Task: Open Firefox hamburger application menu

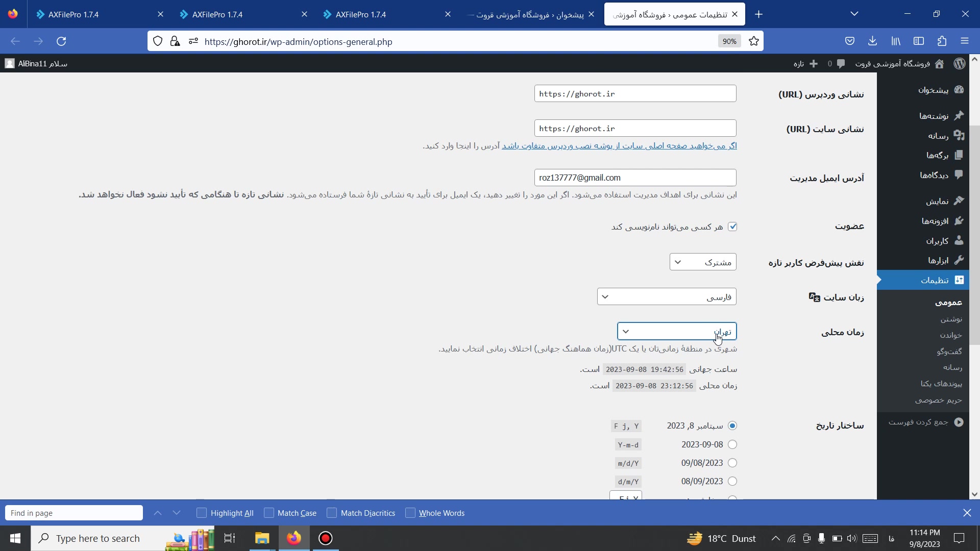Action: click(964, 41)
